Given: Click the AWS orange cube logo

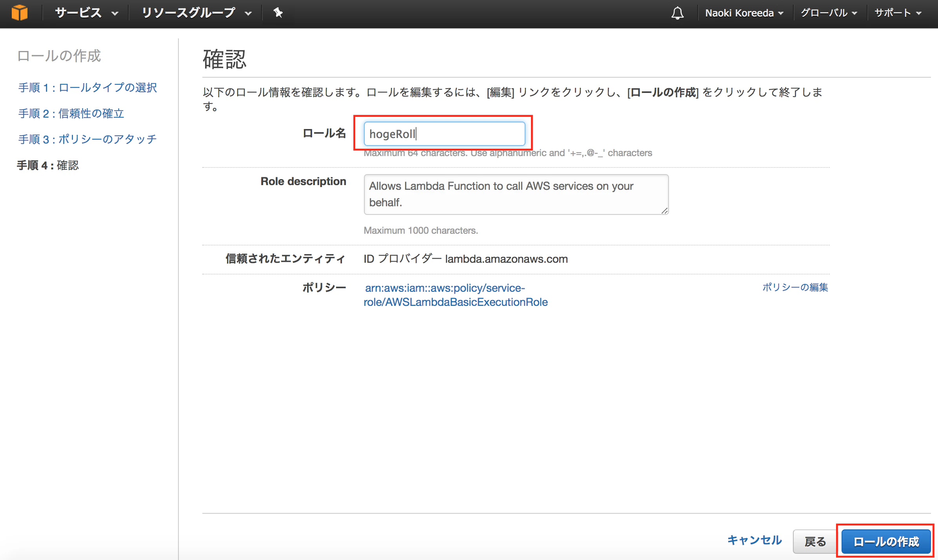Looking at the screenshot, I should tap(20, 13).
